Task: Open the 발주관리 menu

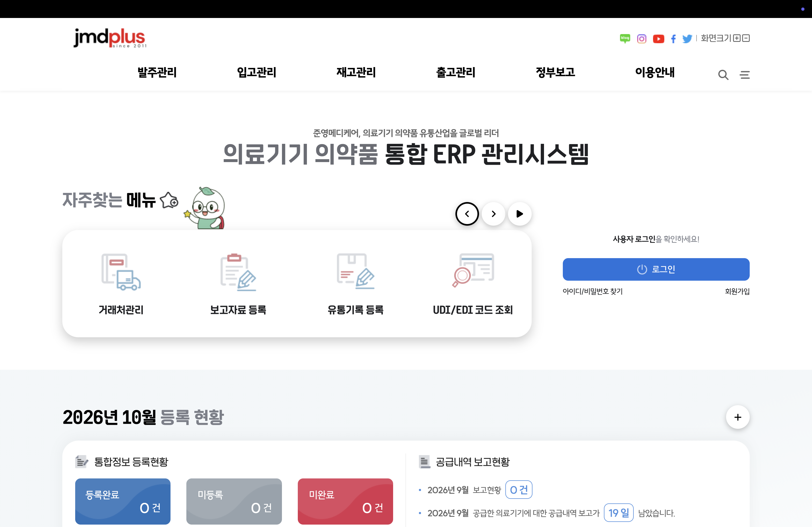Action: point(157,72)
